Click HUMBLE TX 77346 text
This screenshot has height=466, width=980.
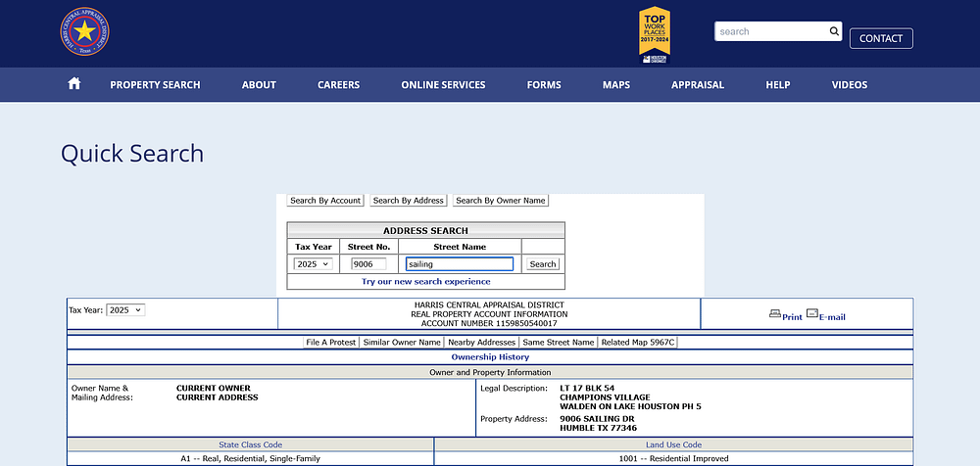[599, 428]
